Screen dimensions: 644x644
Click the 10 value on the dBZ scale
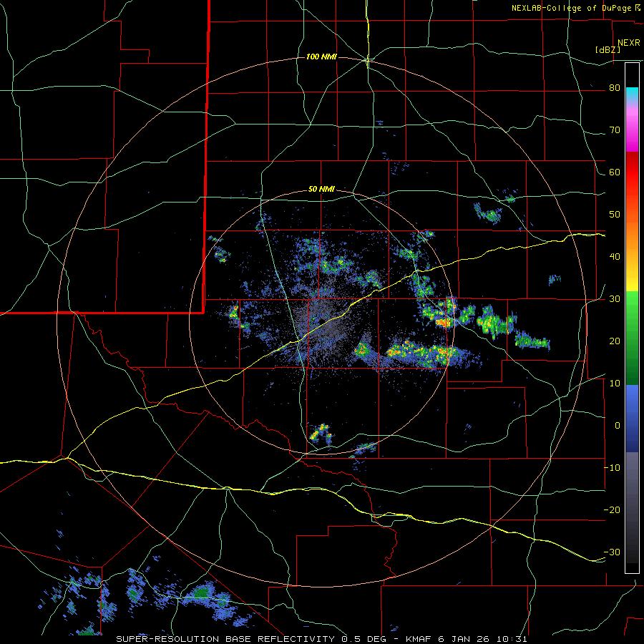(615, 384)
